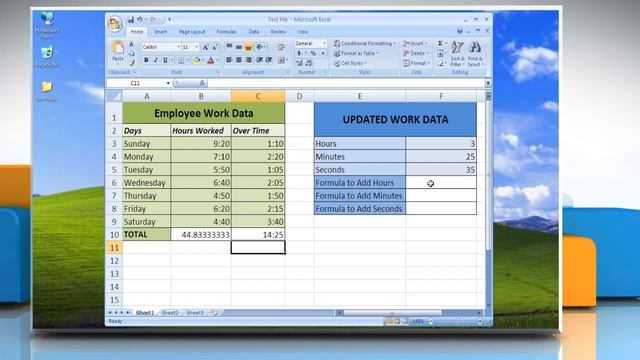Switch to the Sheet2 worksheet tab
Image resolution: width=640 pixels, height=360 pixels.
170,313
